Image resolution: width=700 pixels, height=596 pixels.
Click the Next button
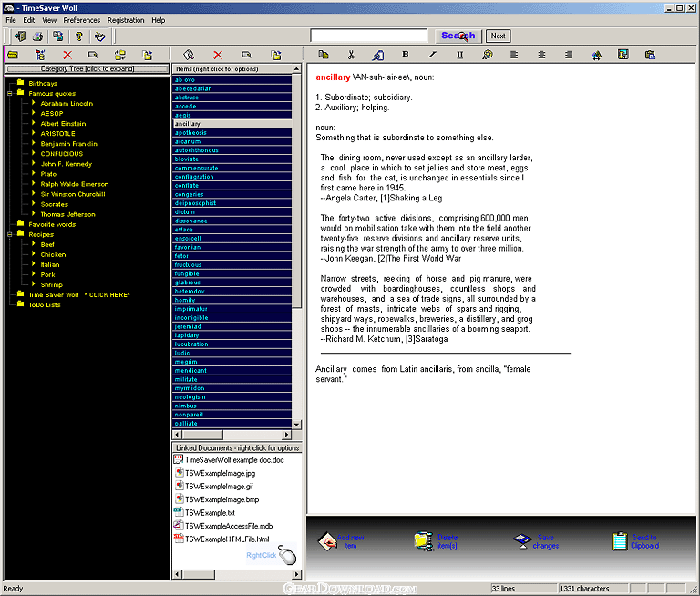(499, 36)
